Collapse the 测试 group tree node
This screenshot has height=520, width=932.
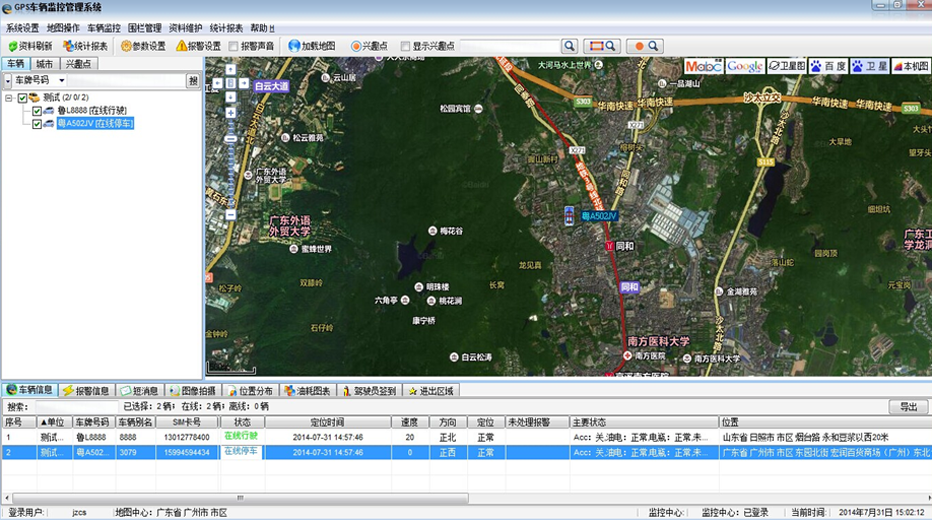[x=9, y=98]
